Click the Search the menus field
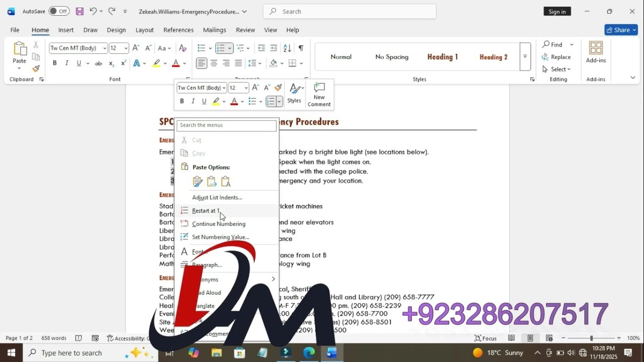 227,125
